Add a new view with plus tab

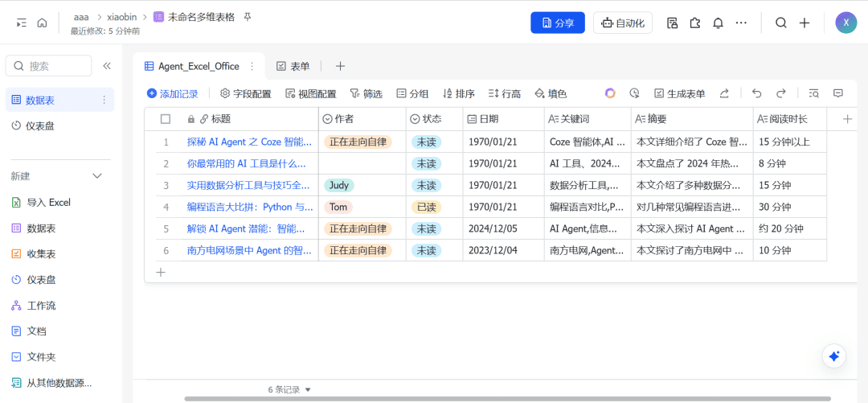[x=341, y=67]
